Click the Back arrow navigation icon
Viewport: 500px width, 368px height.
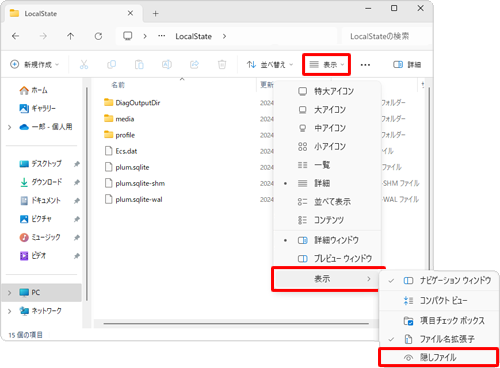[15, 36]
